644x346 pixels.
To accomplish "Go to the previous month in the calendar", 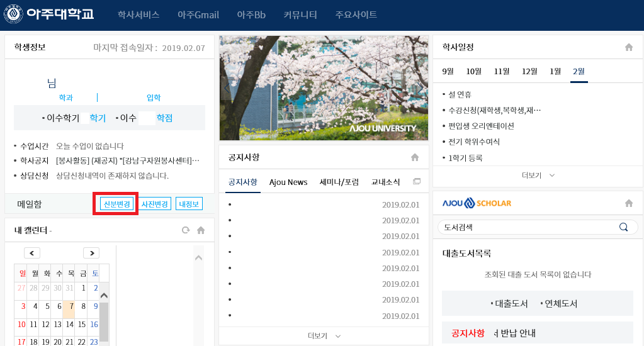I will coord(32,253).
